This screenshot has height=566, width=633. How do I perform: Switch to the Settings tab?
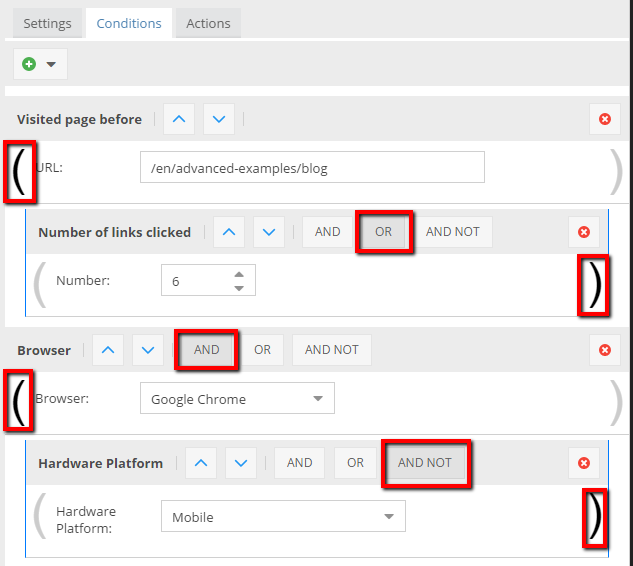coord(47,23)
